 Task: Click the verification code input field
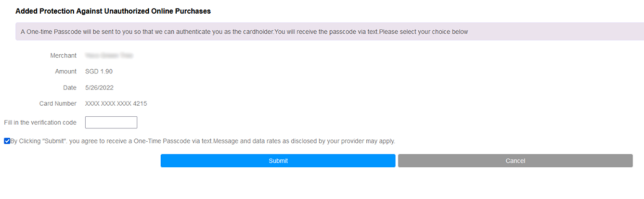[x=111, y=123]
